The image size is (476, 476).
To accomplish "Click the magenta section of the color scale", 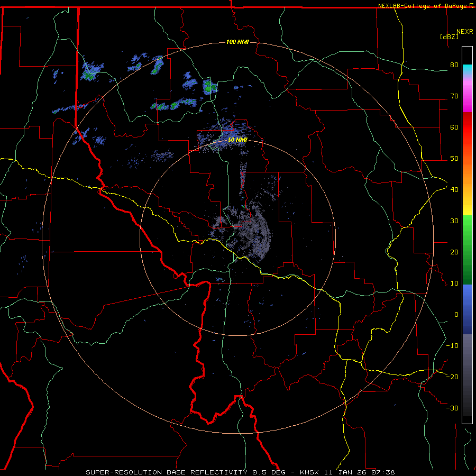I will click(467, 97).
